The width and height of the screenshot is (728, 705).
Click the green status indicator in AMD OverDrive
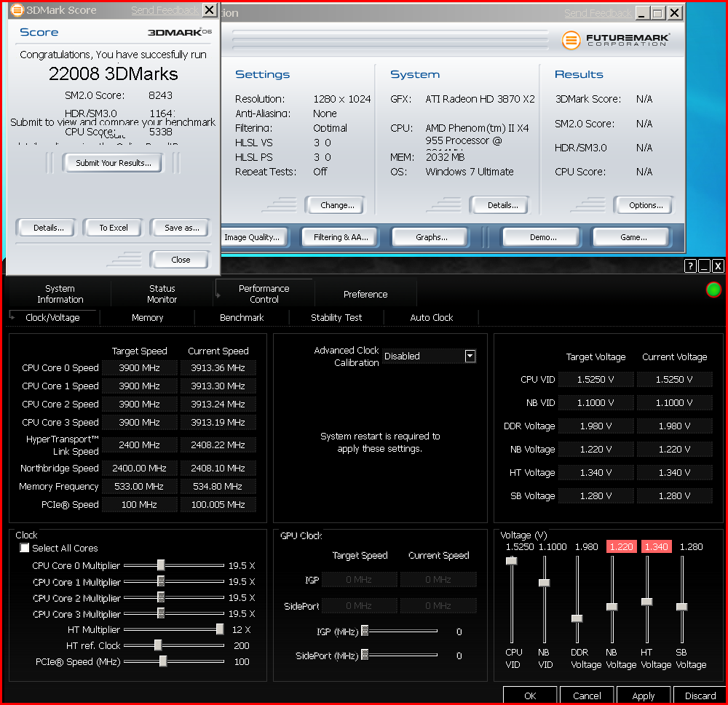click(713, 290)
